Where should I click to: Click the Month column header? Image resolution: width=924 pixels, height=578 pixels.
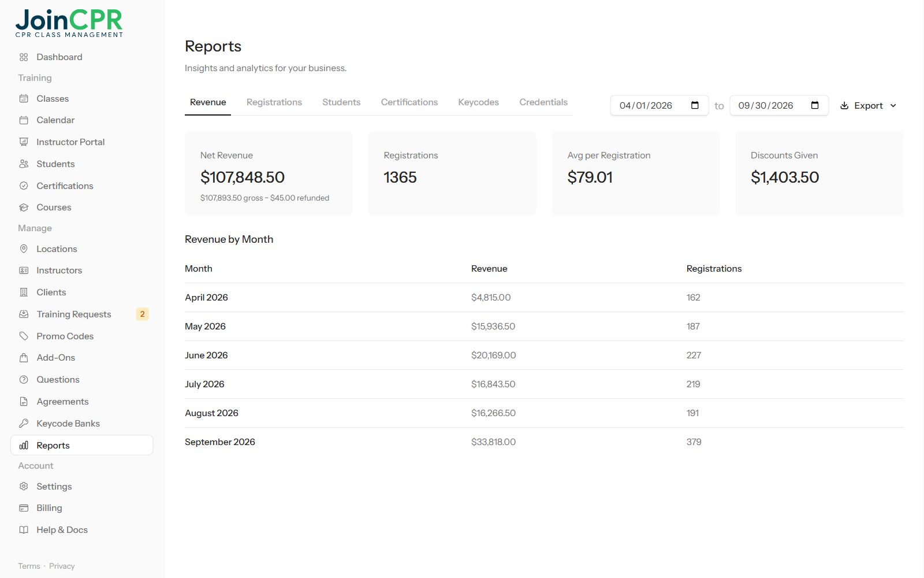tap(199, 269)
